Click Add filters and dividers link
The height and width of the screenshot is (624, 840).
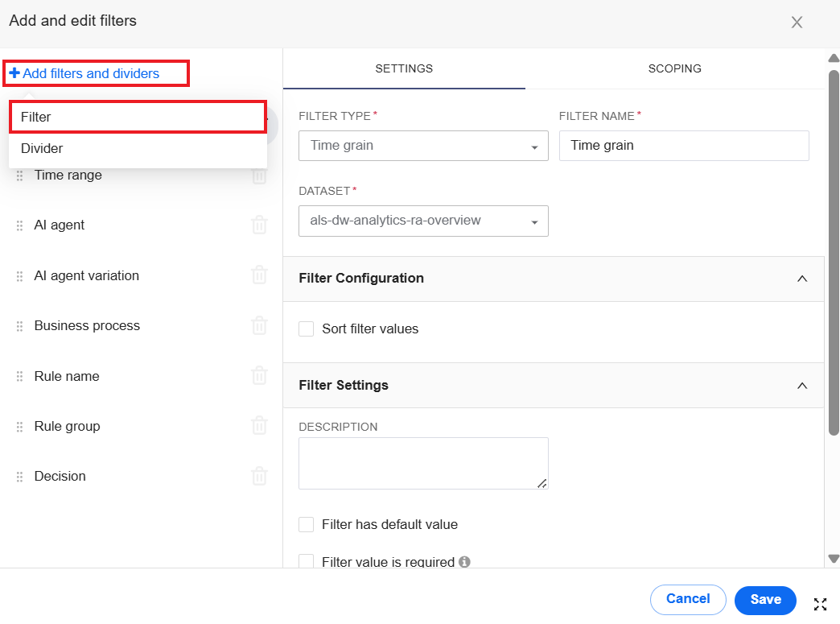click(84, 73)
